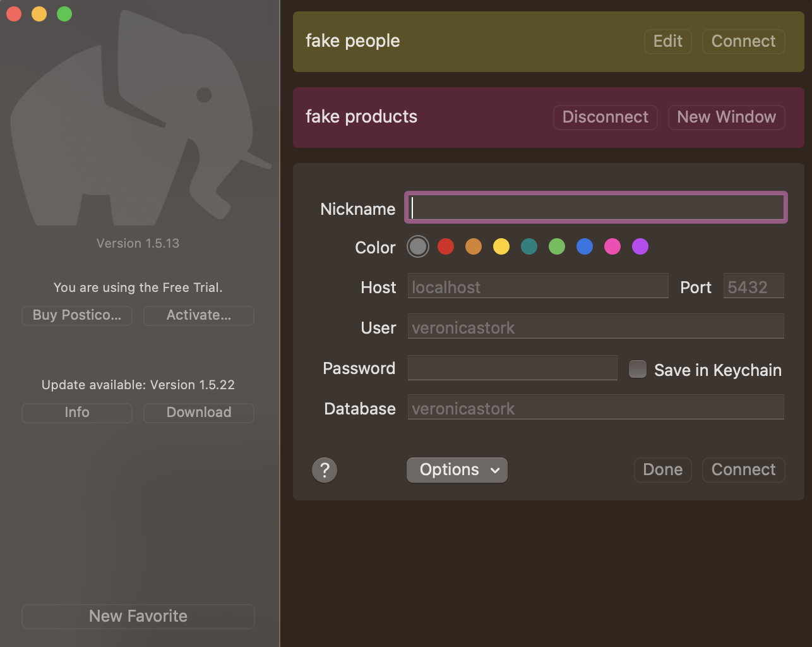Screen dimensions: 812x647
Task: Edit the fake people favorite
Action: click(x=668, y=42)
